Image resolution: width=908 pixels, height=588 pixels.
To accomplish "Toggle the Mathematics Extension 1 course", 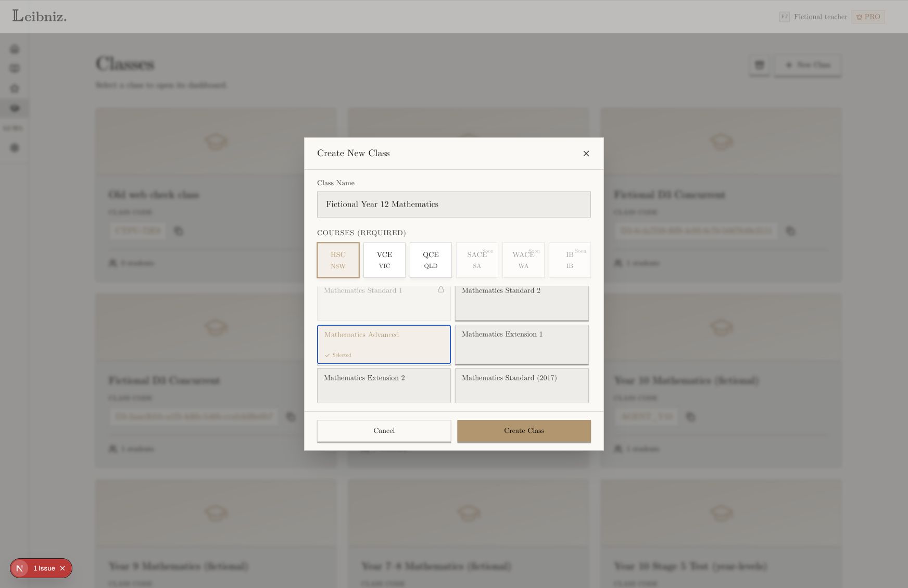I will pyautogui.click(x=522, y=344).
